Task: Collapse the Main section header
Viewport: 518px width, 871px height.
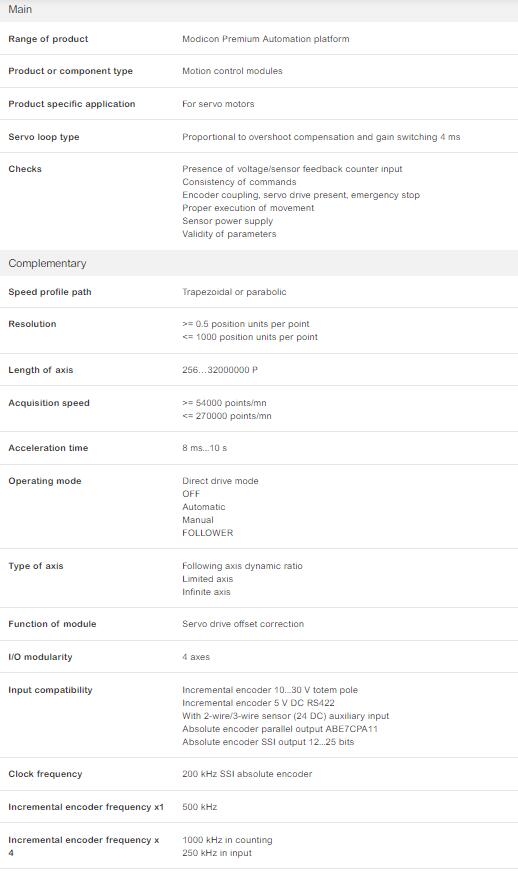Action: tap(259, 10)
